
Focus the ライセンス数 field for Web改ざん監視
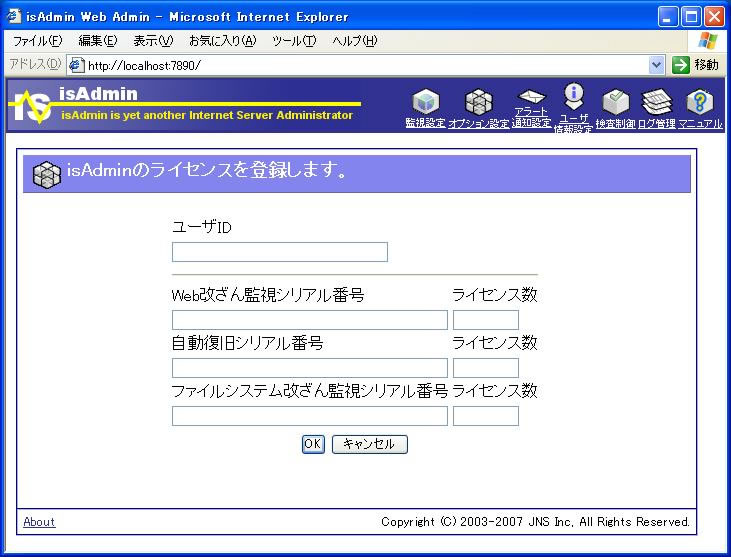tap(485, 320)
